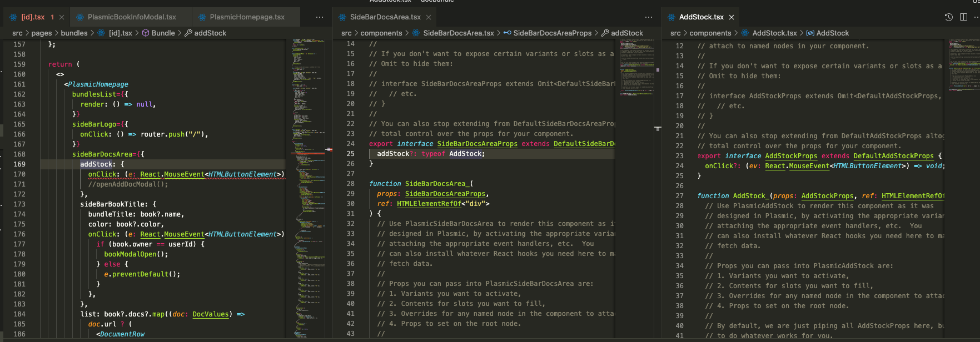
Task: Expand the bundles folder breadcrumb
Action: (x=74, y=33)
